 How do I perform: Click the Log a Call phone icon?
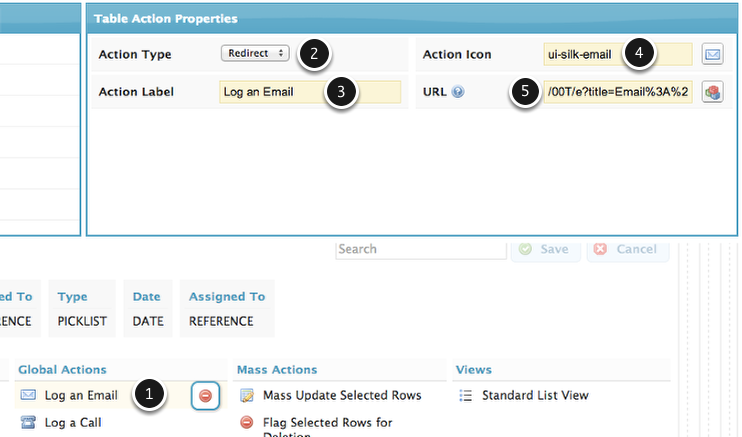coord(28,423)
